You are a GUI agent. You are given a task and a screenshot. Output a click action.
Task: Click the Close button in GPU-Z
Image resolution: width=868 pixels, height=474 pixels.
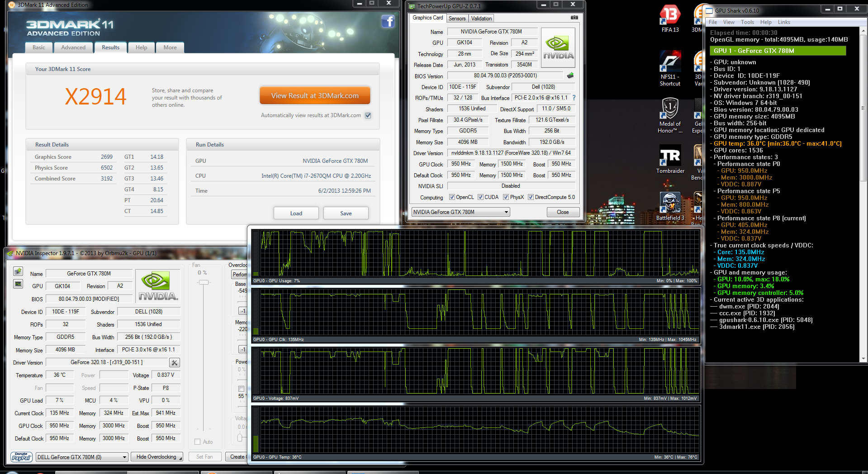click(563, 212)
